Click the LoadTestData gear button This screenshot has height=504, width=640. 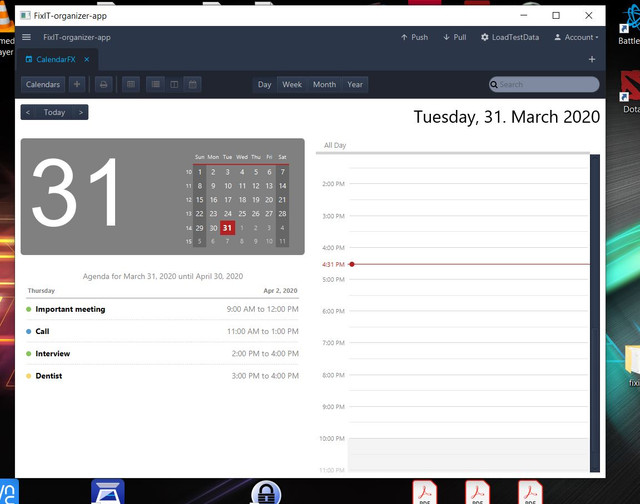click(510, 37)
